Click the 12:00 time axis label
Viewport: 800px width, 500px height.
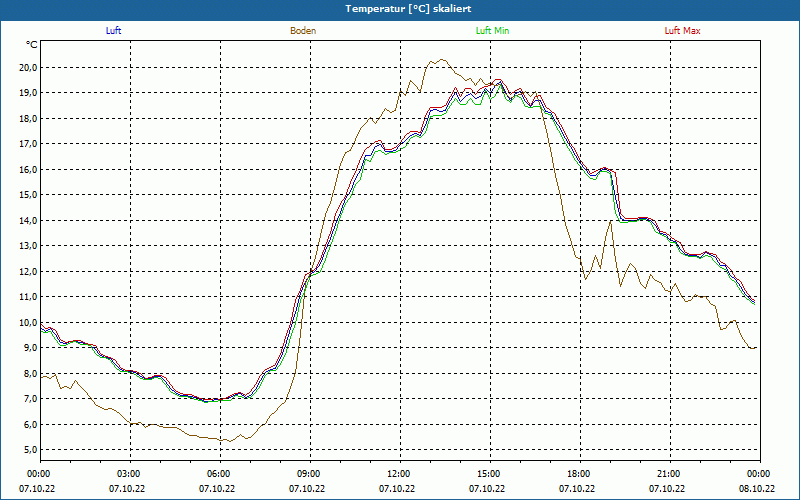tap(400, 474)
